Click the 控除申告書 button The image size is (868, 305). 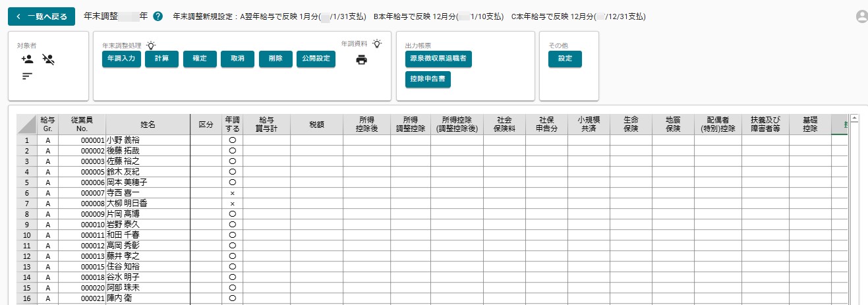428,80
